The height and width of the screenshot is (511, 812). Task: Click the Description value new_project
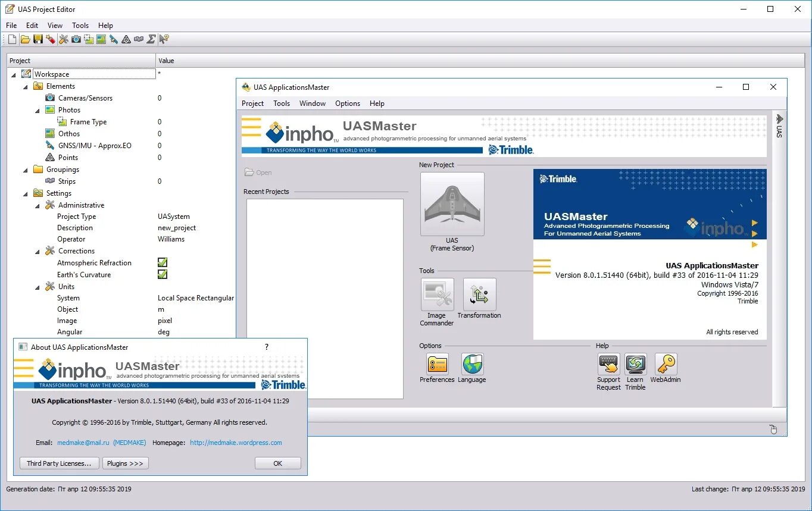(x=177, y=228)
